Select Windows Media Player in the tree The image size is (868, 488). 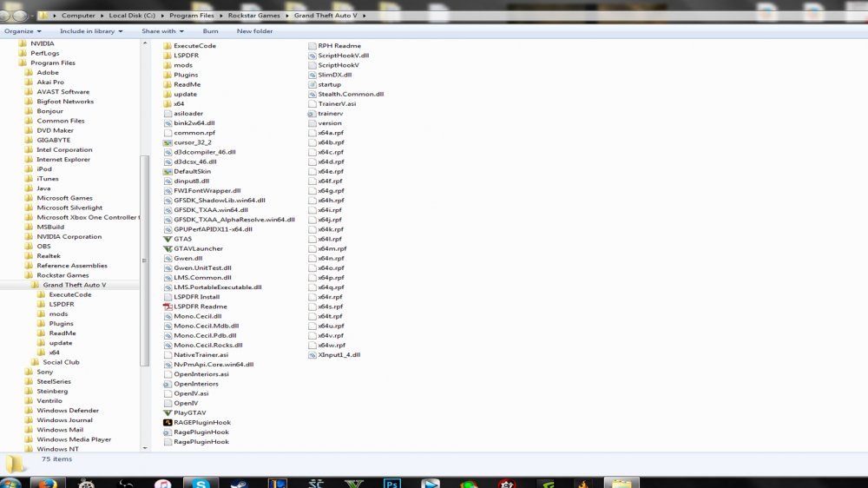(x=74, y=439)
